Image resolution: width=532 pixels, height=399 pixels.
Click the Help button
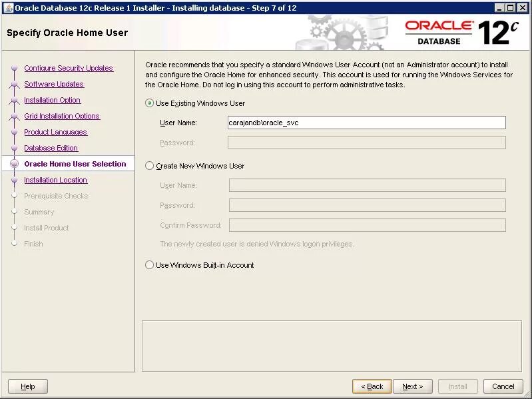(x=28, y=386)
